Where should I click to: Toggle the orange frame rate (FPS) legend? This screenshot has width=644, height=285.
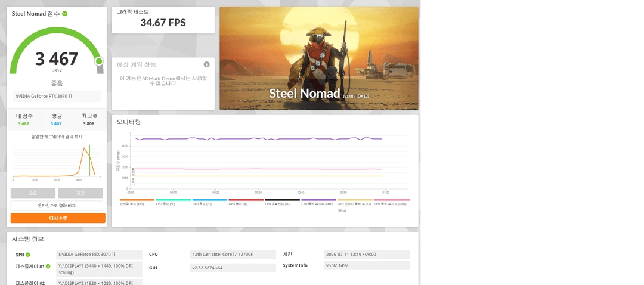[x=137, y=202]
